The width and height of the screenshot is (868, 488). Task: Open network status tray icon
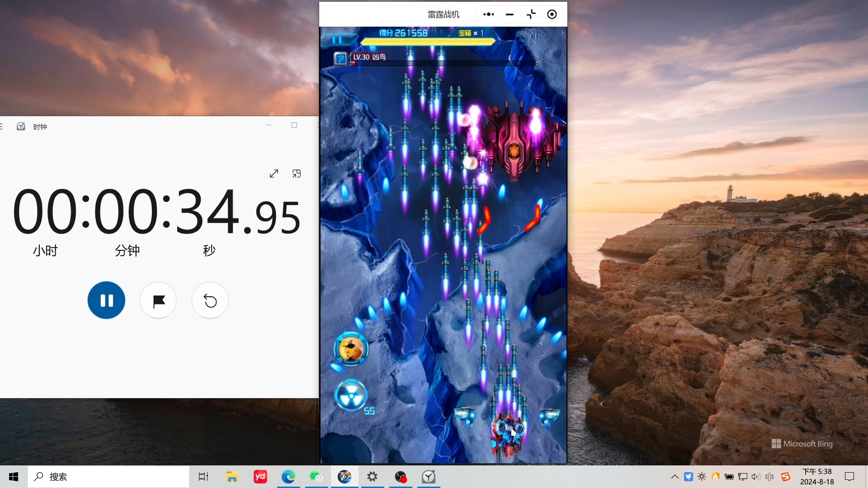(742, 477)
